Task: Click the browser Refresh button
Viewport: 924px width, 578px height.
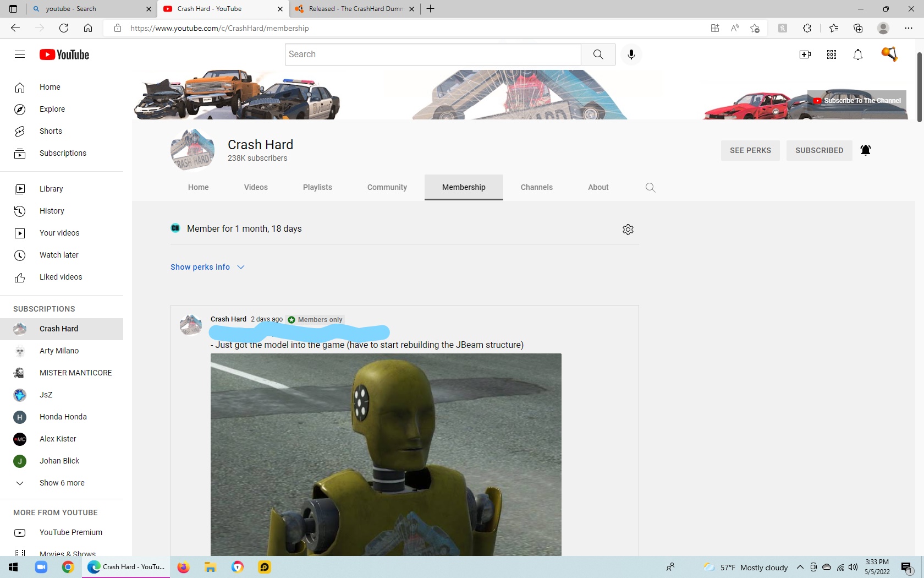Action: (64, 28)
